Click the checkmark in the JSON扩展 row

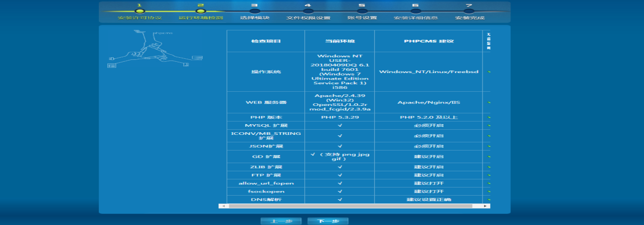coord(340,146)
